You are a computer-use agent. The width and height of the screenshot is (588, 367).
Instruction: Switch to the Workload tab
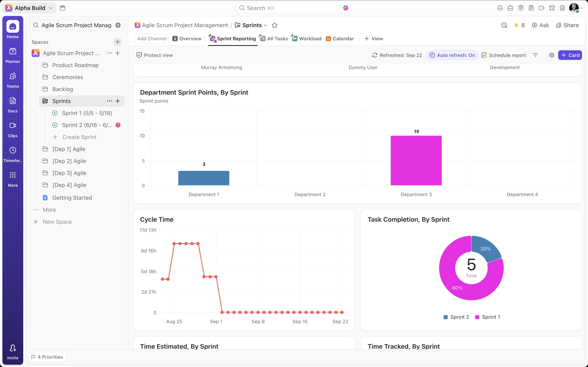click(306, 39)
